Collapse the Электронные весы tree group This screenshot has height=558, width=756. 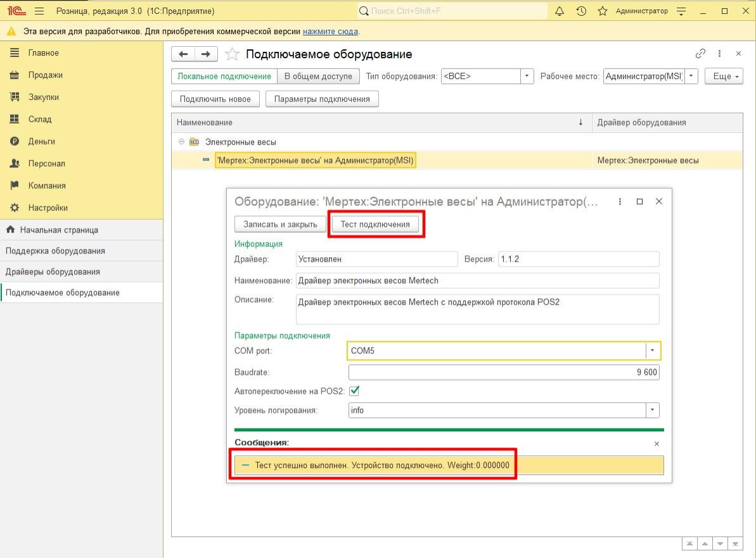click(x=181, y=142)
